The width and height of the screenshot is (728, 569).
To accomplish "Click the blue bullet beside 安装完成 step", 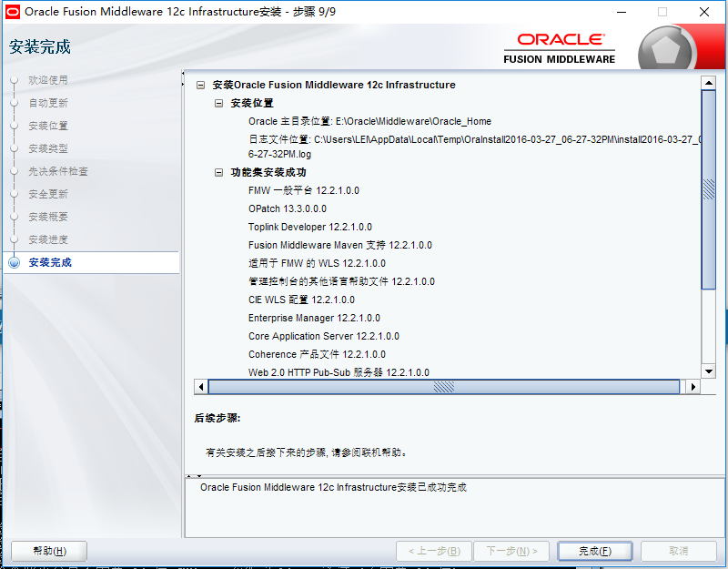I will [x=13, y=262].
